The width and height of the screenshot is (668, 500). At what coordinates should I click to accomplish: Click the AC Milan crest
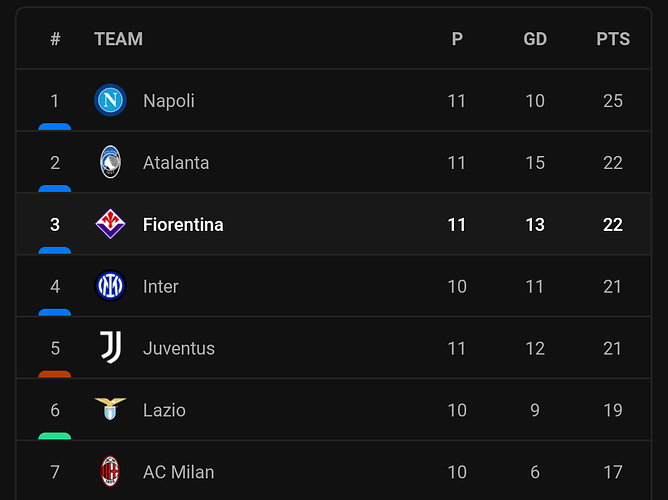coord(110,471)
